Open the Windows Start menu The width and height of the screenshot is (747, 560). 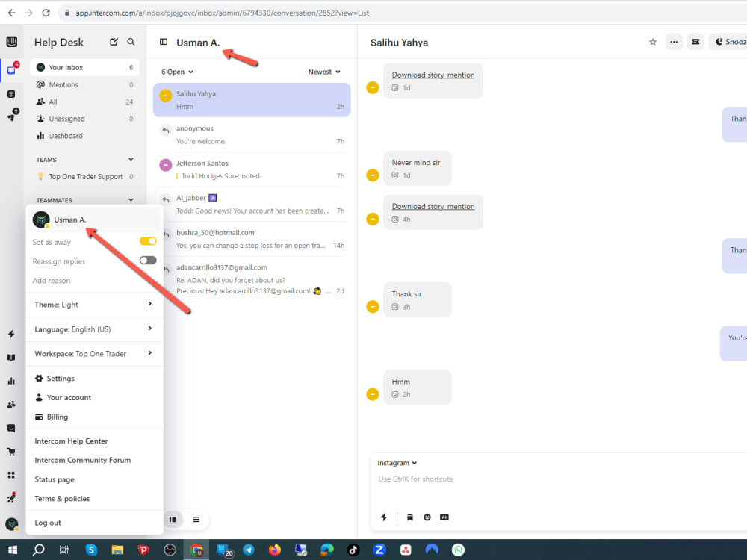pyautogui.click(x=13, y=550)
